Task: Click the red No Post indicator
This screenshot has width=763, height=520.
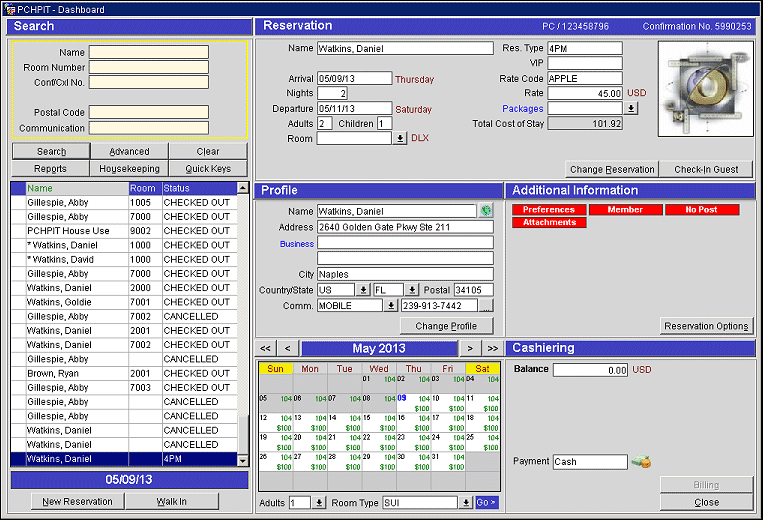Action: coord(701,210)
